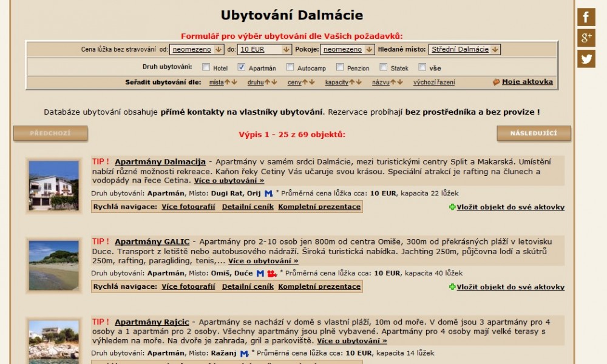Click map icon next to Dugi Rat, Orij
The width and height of the screenshot is (607, 364).
click(268, 194)
